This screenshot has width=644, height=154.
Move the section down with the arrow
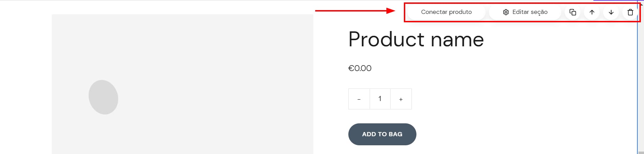pos(611,12)
